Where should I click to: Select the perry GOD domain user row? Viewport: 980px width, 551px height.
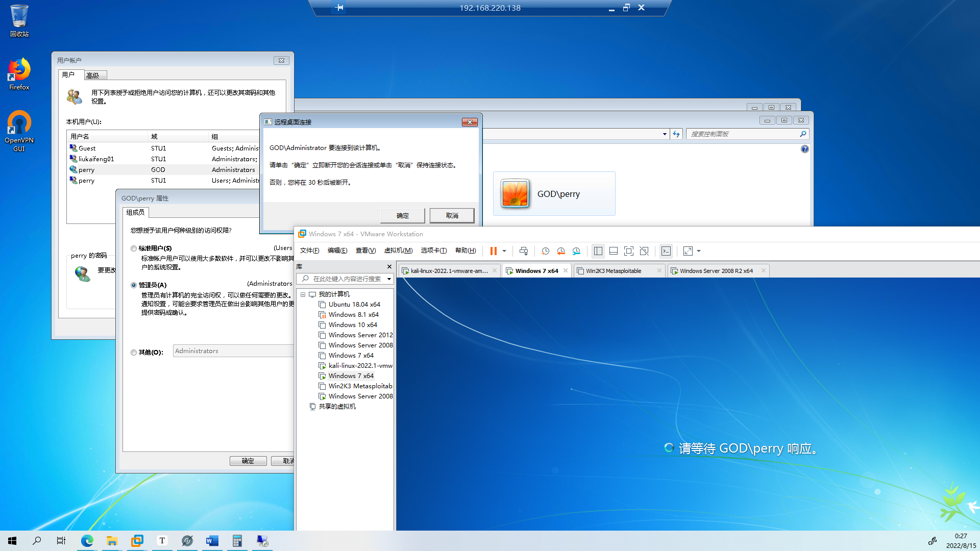(x=163, y=170)
